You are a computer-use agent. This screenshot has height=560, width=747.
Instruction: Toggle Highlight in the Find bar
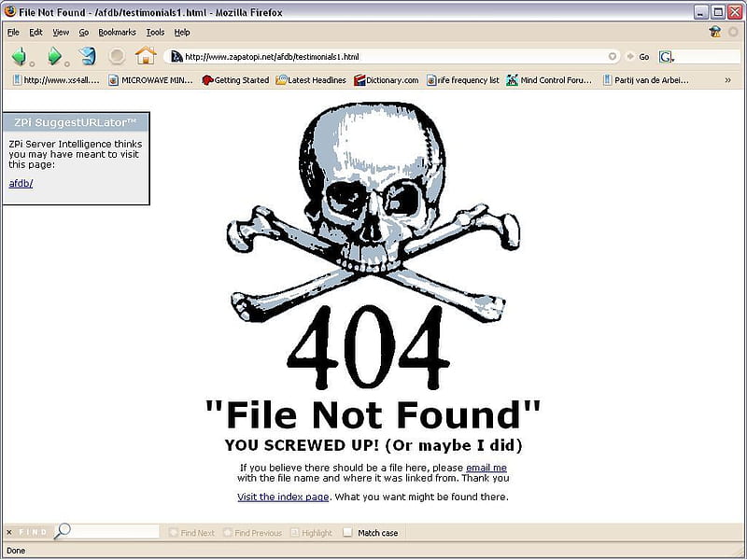[x=311, y=533]
